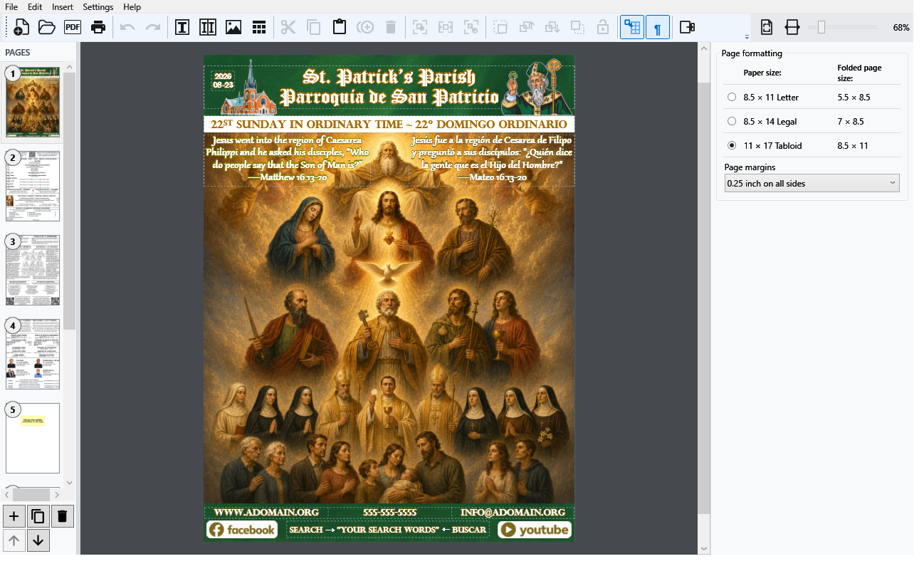Select page 5 thumbnail
This screenshot has height=581, width=924.
tap(33, 438)
